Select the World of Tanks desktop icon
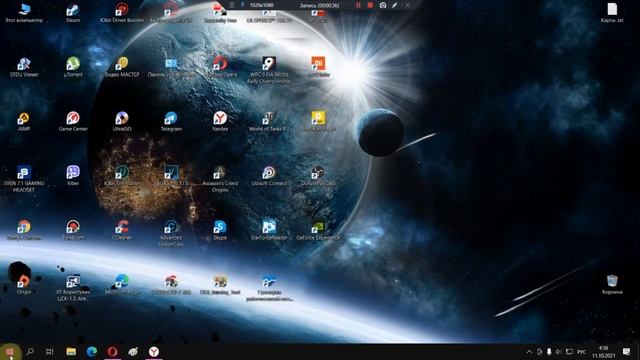 [x=269, y=121]
